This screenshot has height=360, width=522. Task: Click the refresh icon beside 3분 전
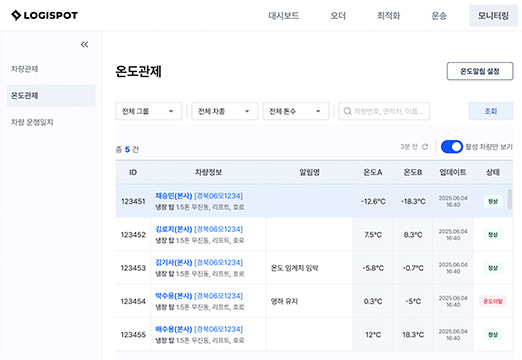tap(425, 147)
